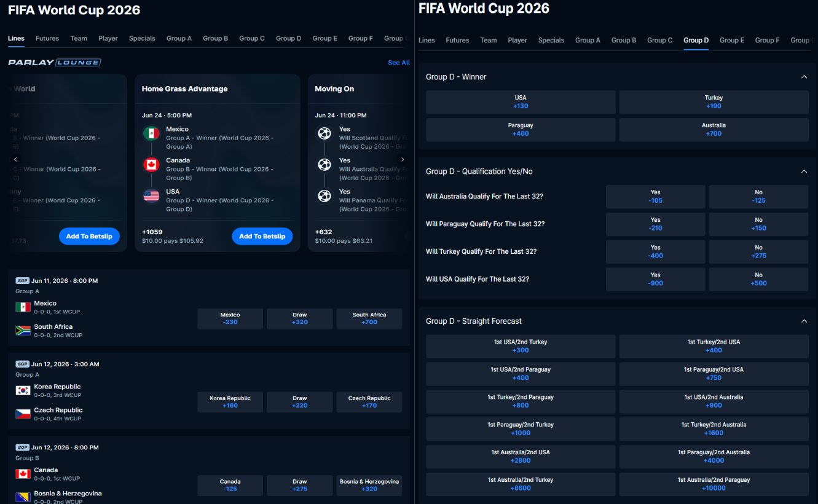
Task: Click the See All link in Parlay Lounge
Action: [x=399, y=63]
